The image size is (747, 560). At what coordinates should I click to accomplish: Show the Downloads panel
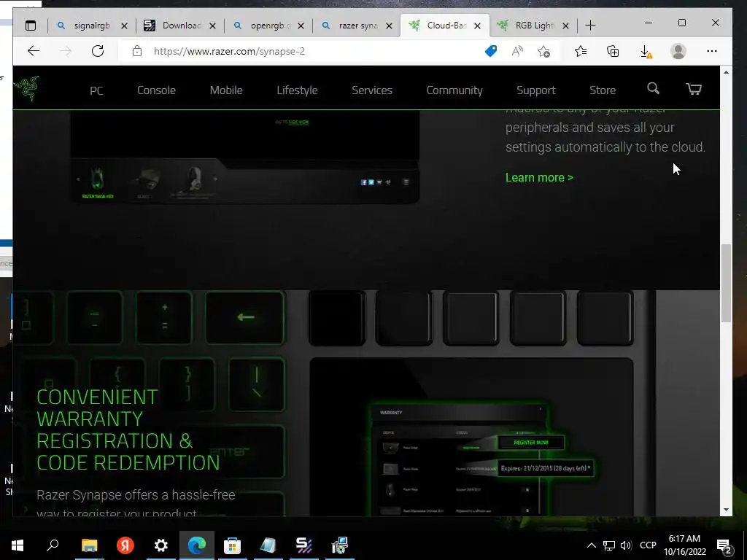coord(646,51)
